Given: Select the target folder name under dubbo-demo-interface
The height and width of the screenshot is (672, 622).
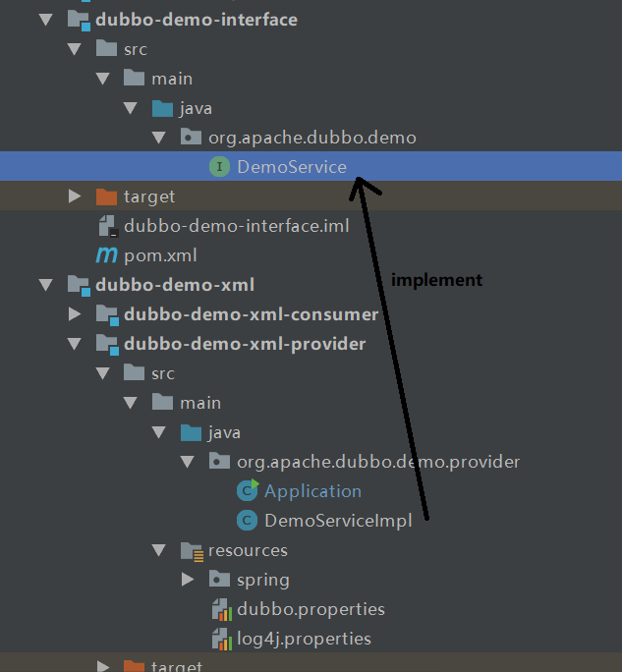Looking at the screenshot, I should pos(149,197).
